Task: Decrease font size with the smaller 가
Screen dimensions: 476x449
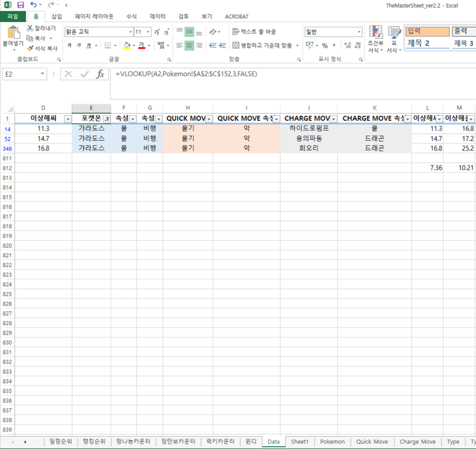Action: click(x=167, y=32)
